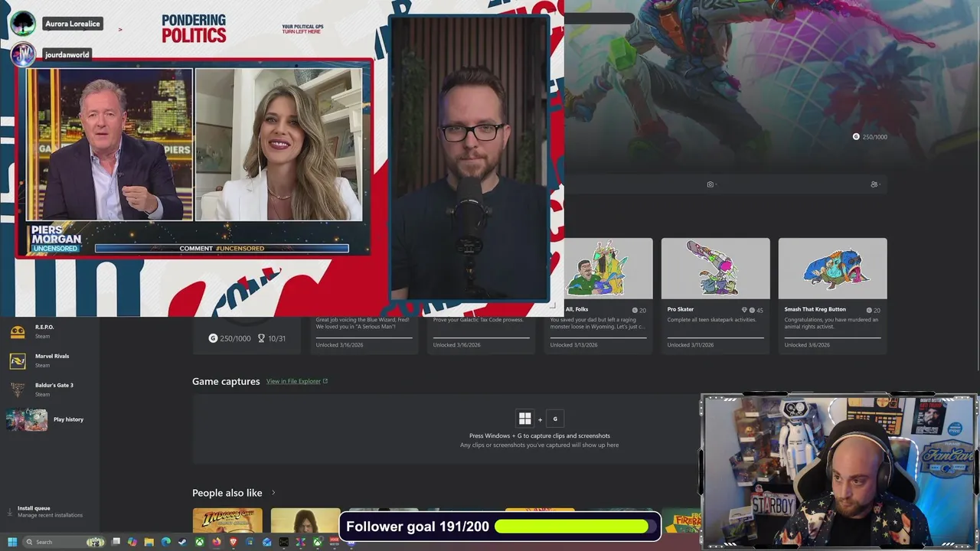Open R.E.P.O. game icon in sidebar
980x551 pixels.
point(18,331)
